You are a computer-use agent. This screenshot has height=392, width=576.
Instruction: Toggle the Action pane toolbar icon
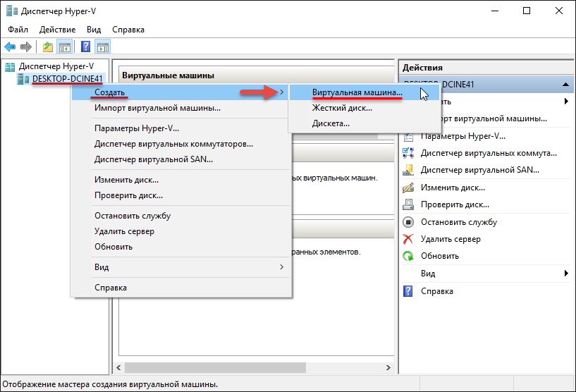[103, 47]
